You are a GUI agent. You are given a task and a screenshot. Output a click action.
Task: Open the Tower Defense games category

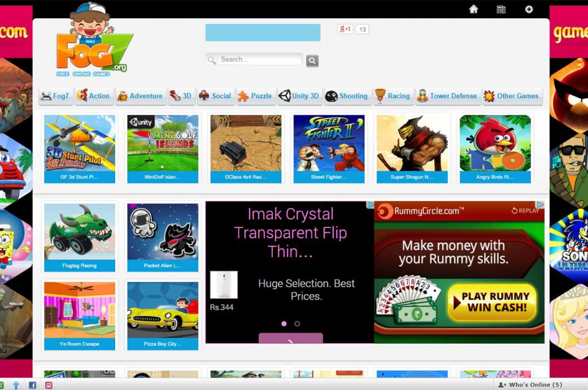[448, 96]
